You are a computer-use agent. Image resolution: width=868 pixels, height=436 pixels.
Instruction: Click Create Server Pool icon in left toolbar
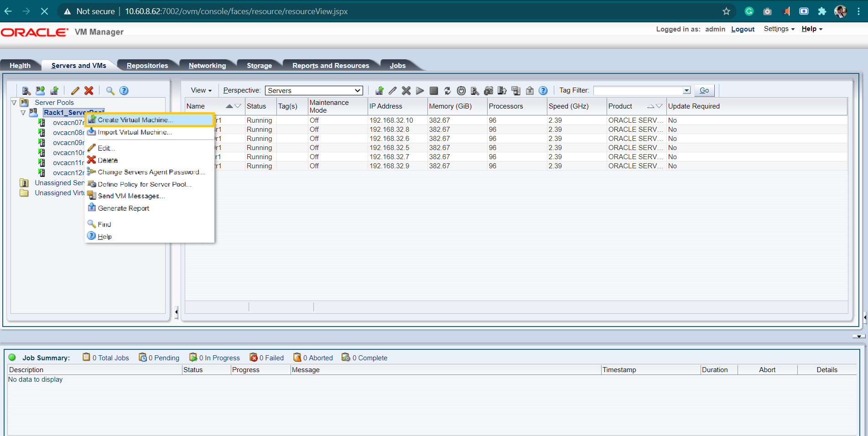click(x=41, y=90)
